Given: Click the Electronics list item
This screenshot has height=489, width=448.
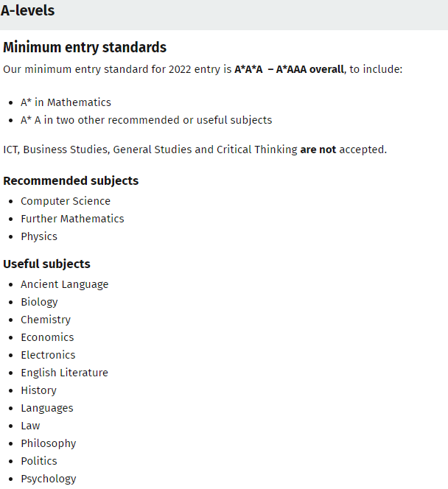Looking at the screenshot, I should (48, 355).
